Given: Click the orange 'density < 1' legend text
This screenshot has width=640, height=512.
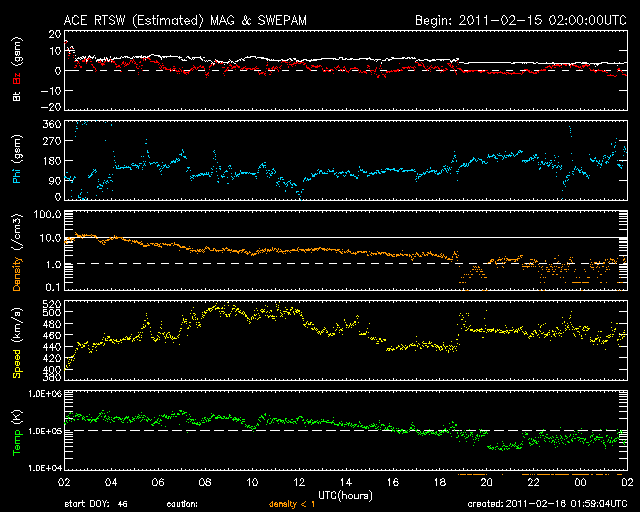Looking at the screenshot, I should 292,504.
